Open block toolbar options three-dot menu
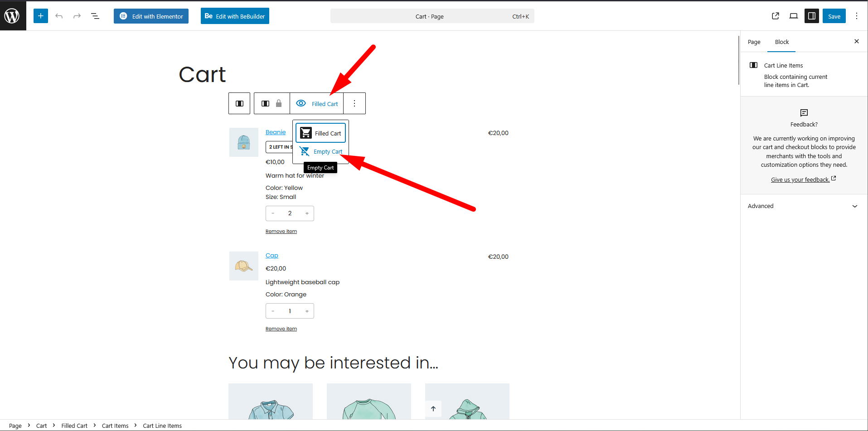This screenshot has width=868, height=431. [x=354, y=104]
